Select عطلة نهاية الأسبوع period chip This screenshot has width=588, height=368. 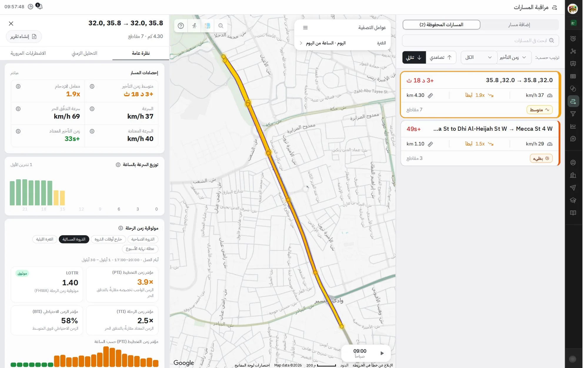140,249
